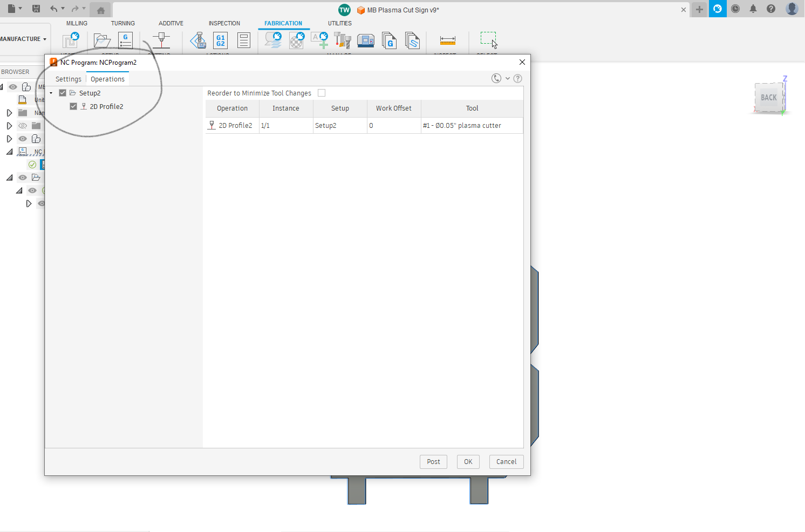The image size is (805, 532).
Task: Click the Save icon in the top bar
Action: click(36, 9)
